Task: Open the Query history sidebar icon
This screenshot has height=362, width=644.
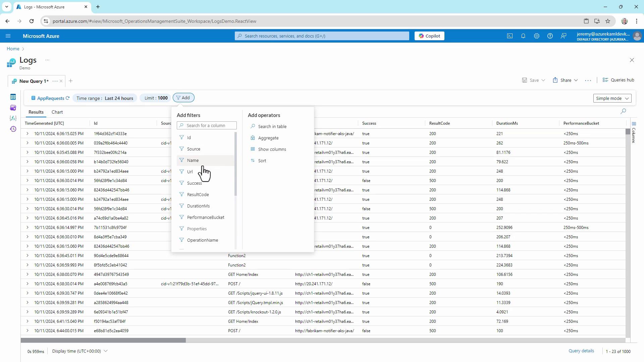Action: [13, 129]
